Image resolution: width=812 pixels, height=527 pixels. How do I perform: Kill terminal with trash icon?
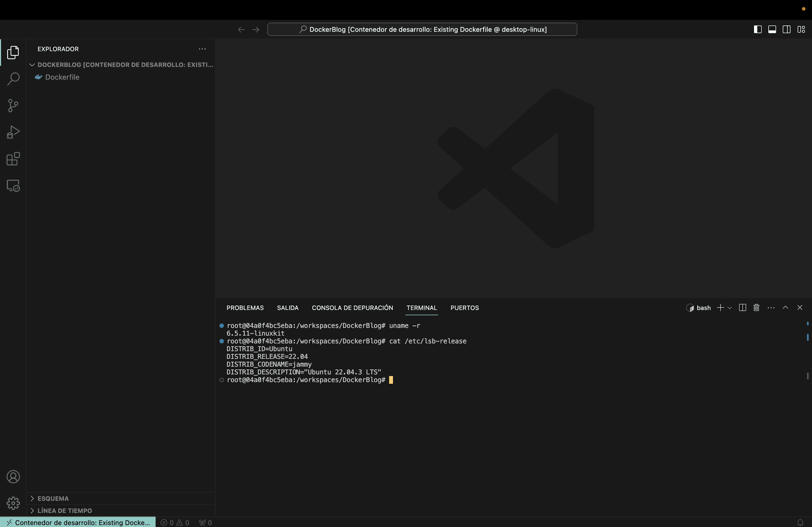pyautogui.click(x=757, y=307)
